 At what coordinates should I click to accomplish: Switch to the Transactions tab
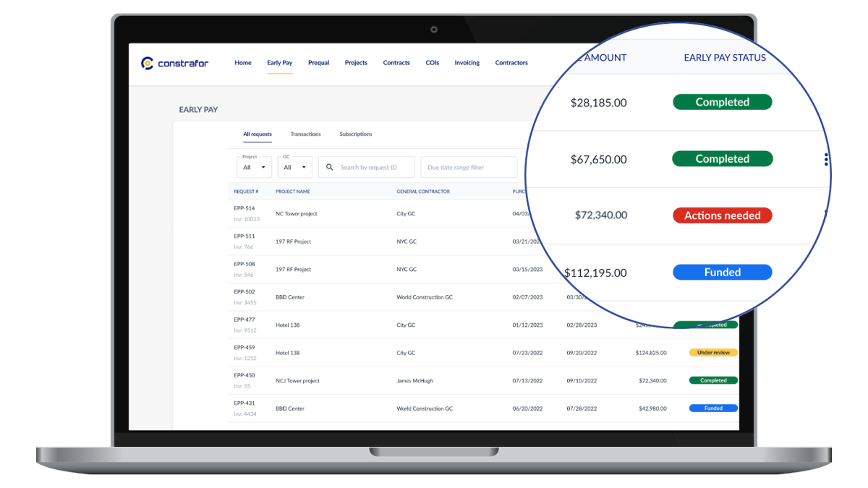point(305,134)
